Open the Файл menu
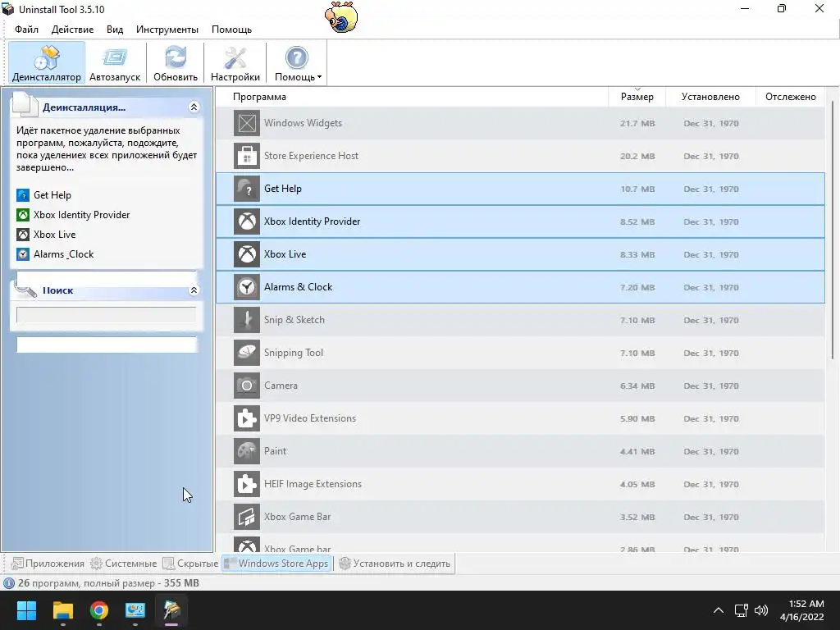The image size is (840, 630). [x=27, y=30]
